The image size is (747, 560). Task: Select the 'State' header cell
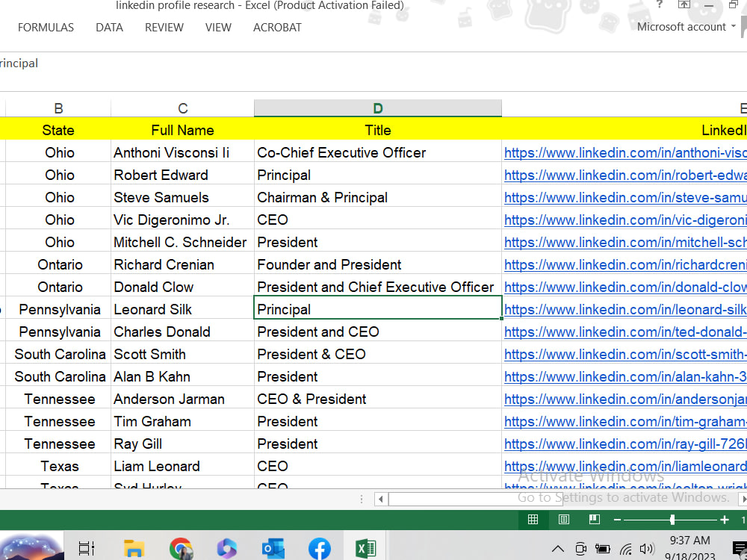[x=58, y=130]
